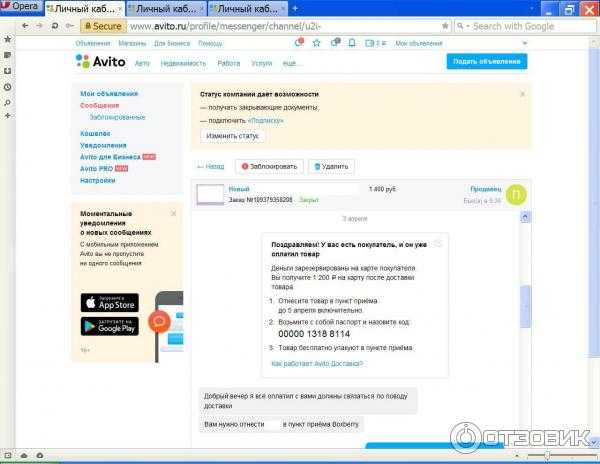Click Изменить статус button
This screenshot has width=600, height=464.
coord(232,136)
